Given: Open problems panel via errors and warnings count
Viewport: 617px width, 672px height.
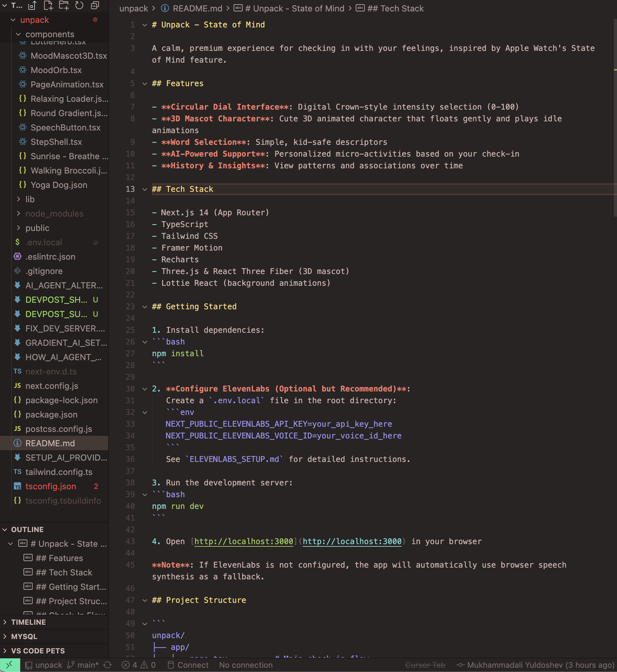Looking at the screenshot, I should (139, 665).
